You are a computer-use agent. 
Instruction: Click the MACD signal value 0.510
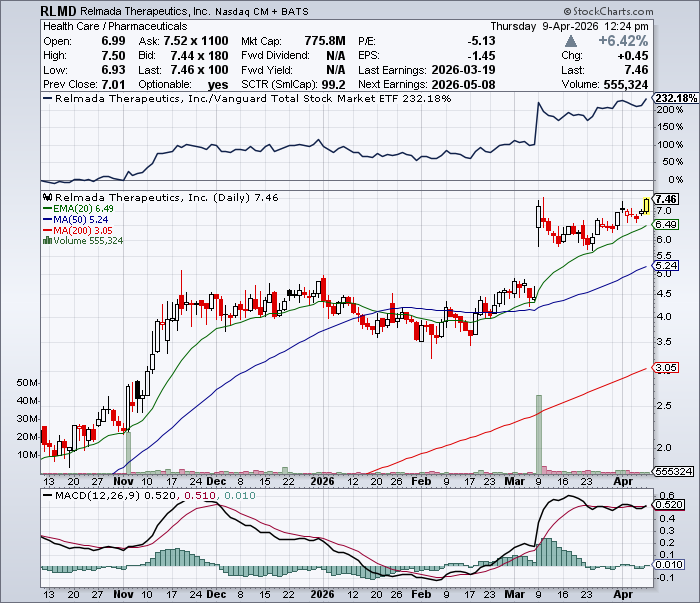(200, 495)
